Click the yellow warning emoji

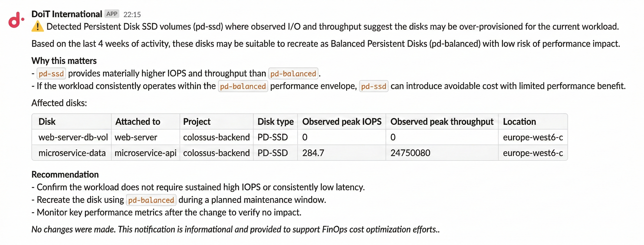(x=38, y=26)
